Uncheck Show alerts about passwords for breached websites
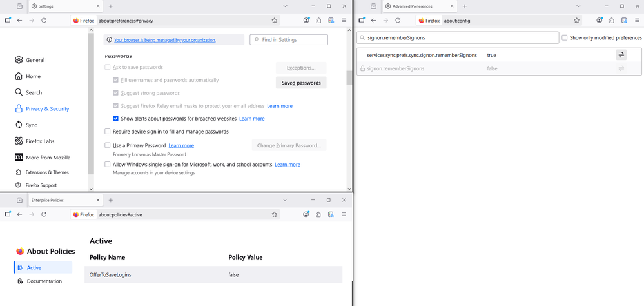The height and width of the screenshot is (306, 644). point(115,119)
